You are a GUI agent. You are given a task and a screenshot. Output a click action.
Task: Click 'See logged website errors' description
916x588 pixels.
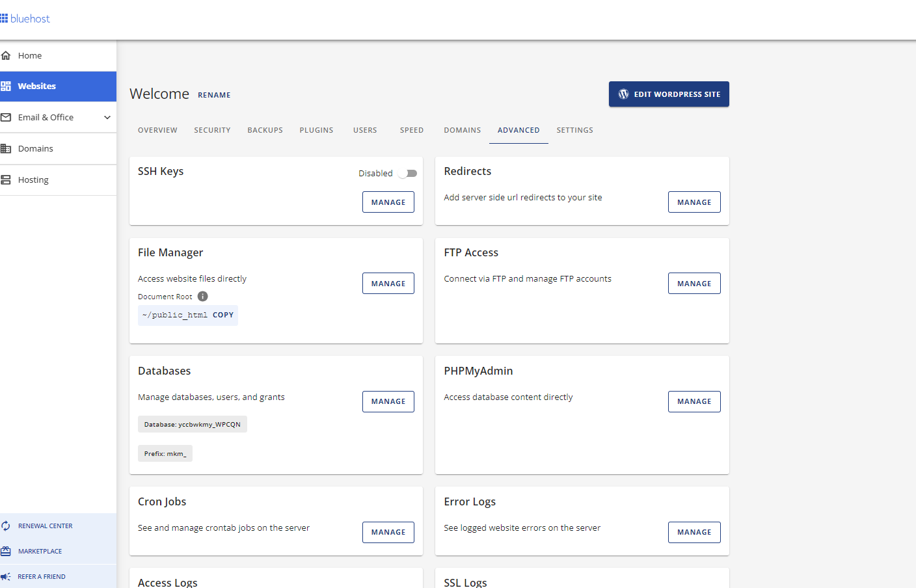tap(522, 528)
